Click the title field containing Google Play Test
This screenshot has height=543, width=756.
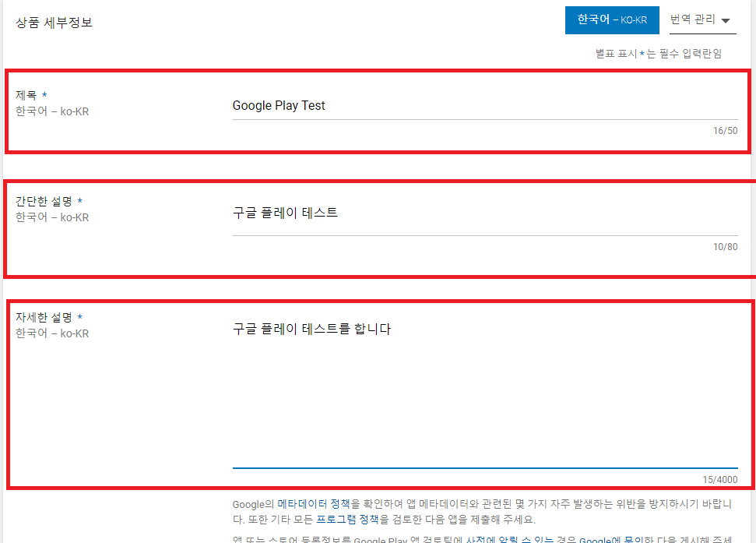pos(485,106)
